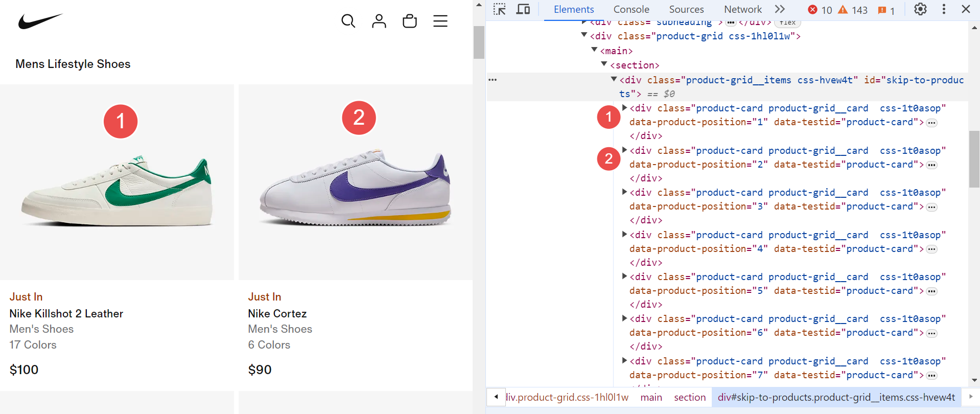
Task: Expand product-card with data-product-position 4
Action: point(624,234)
